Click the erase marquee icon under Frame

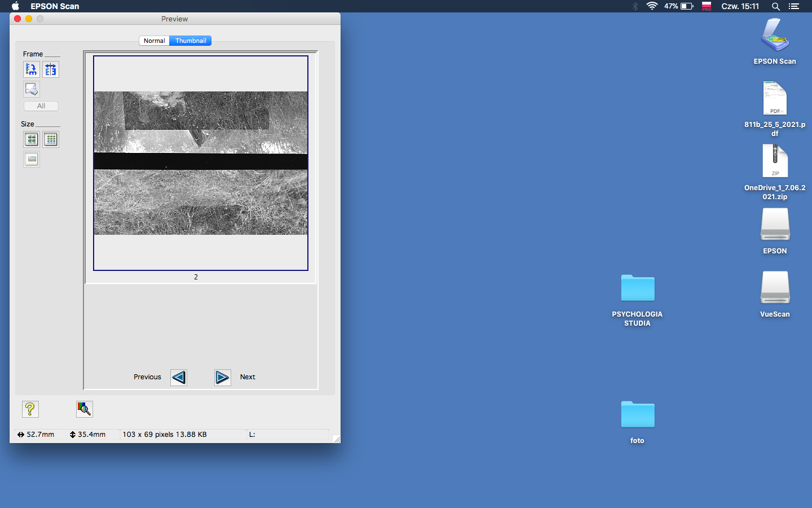pyautogui.click(x=32, y=89)
